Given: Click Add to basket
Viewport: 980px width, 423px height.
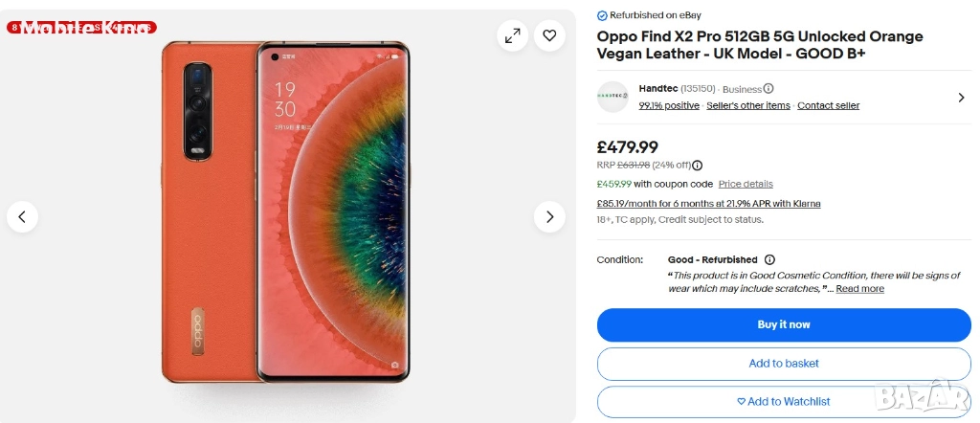Looking at the screenshot, I should coord(784,364).
